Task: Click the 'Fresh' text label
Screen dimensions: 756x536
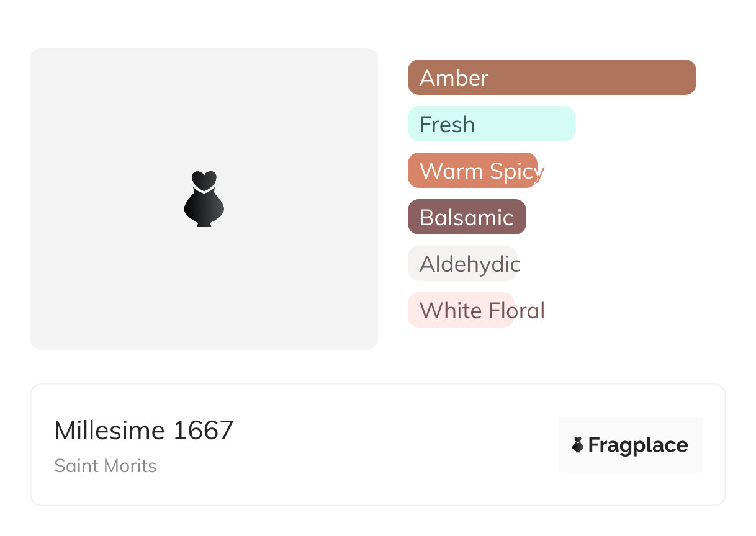Action: (x=447, y=125)
